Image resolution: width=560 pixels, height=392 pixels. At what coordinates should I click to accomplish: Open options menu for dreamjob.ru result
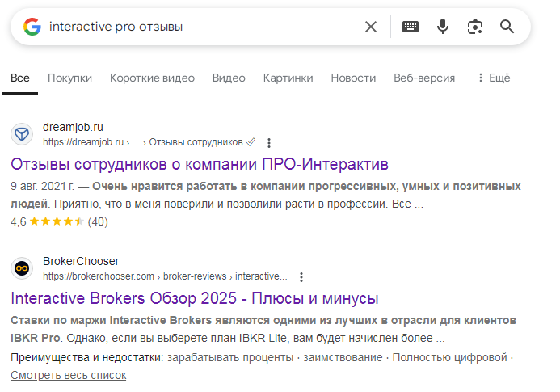(x=269, y=143)
